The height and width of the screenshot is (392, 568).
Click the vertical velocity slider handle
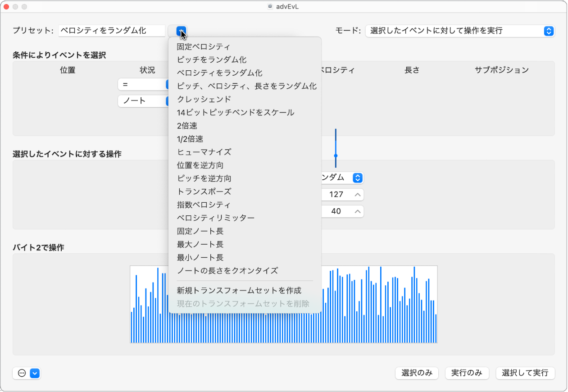click(x=335, y=155)
